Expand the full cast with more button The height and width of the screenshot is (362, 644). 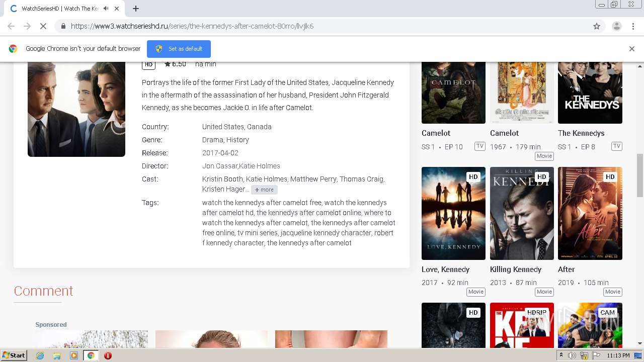pyautogui.click(x=264, y=190)
